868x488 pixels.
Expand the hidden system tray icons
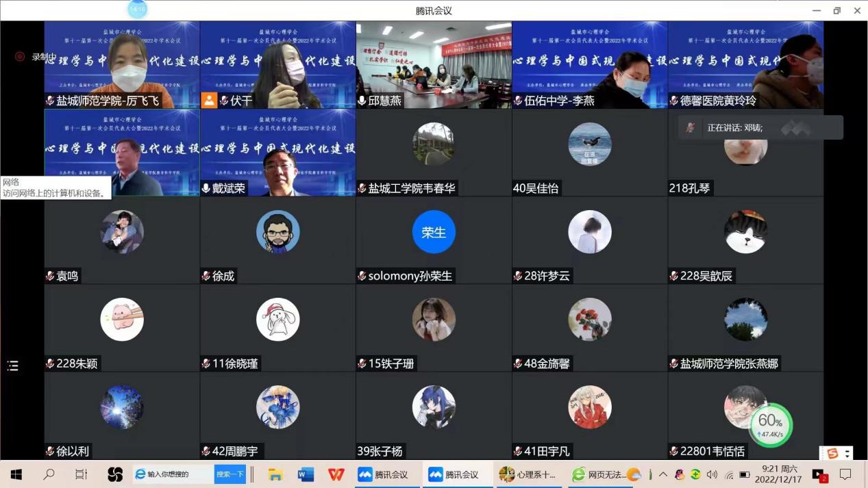pos(662,474)
